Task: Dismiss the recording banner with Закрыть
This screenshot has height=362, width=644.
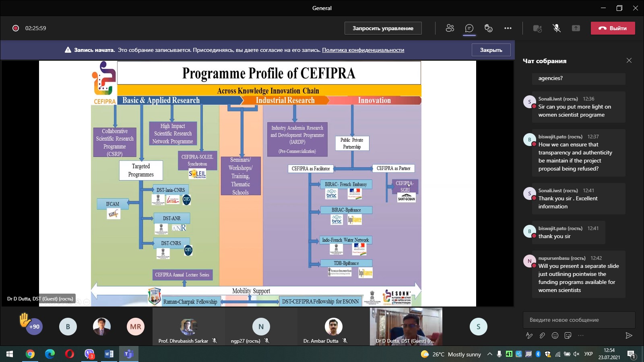Action: point(491,50)
